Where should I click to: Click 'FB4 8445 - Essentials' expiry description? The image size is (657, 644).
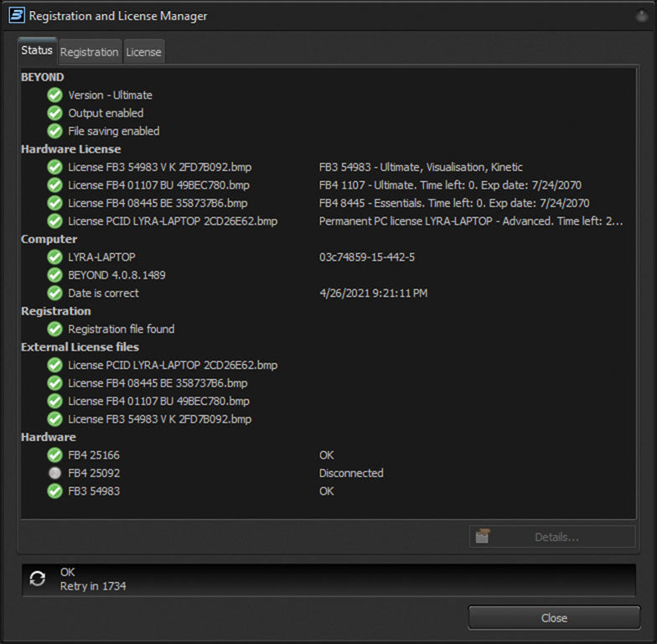tap(454, 203)
